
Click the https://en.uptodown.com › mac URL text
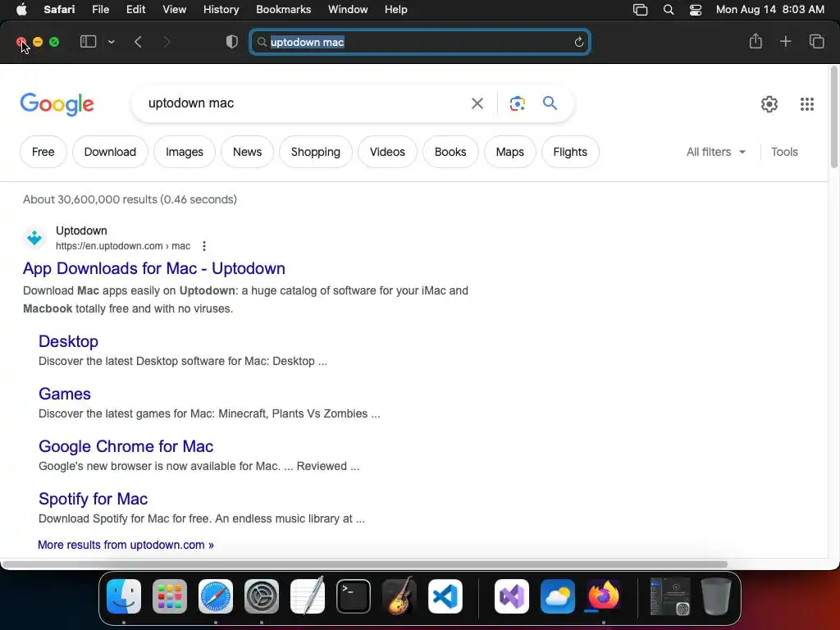[123, 246]
